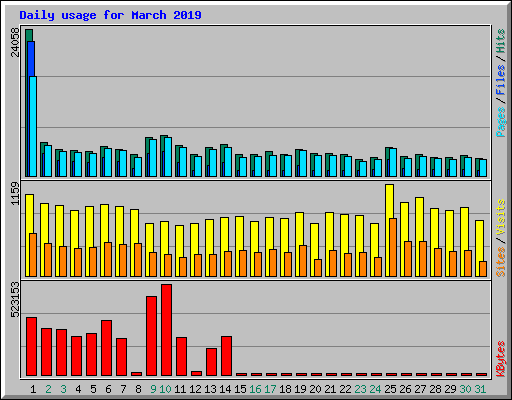512x400 pixels.
Task: Click day 23 on the x-axis
Action: [360, 389]
